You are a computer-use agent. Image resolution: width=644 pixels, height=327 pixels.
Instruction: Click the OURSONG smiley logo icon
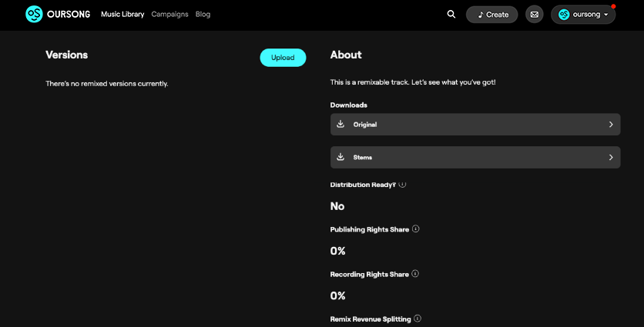pyautogui.click(x=34, y=15)
